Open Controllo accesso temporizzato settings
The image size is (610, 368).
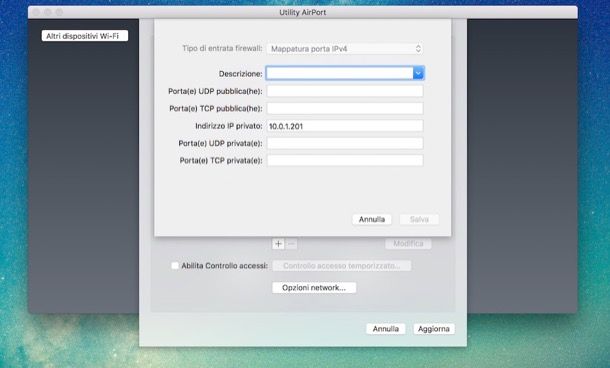[342, 266]
